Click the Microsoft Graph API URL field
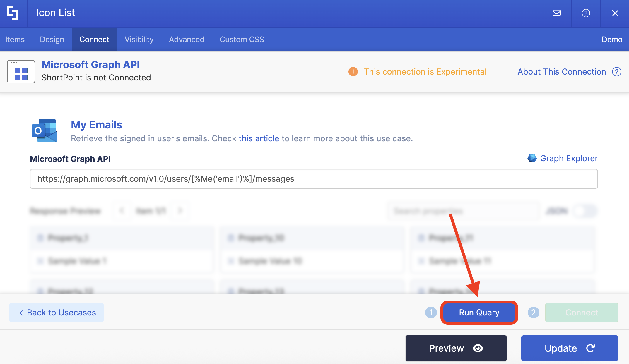This screenshot has height=364, width=629. click(313, 179)
